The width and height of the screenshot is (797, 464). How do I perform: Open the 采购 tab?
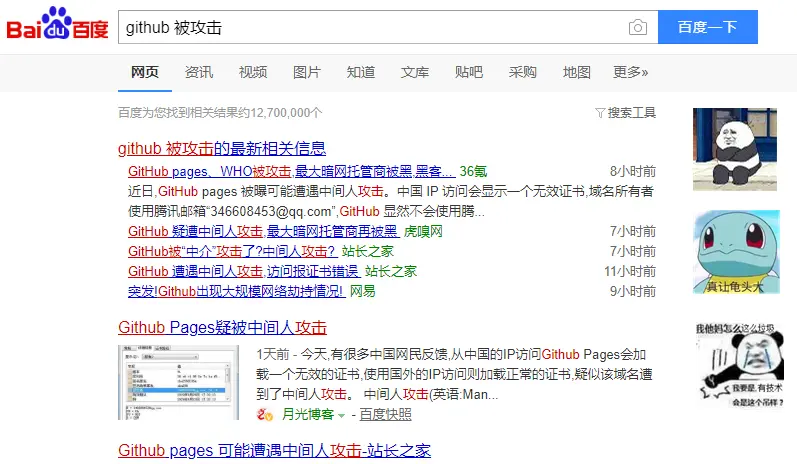click(x=523, y=72)
